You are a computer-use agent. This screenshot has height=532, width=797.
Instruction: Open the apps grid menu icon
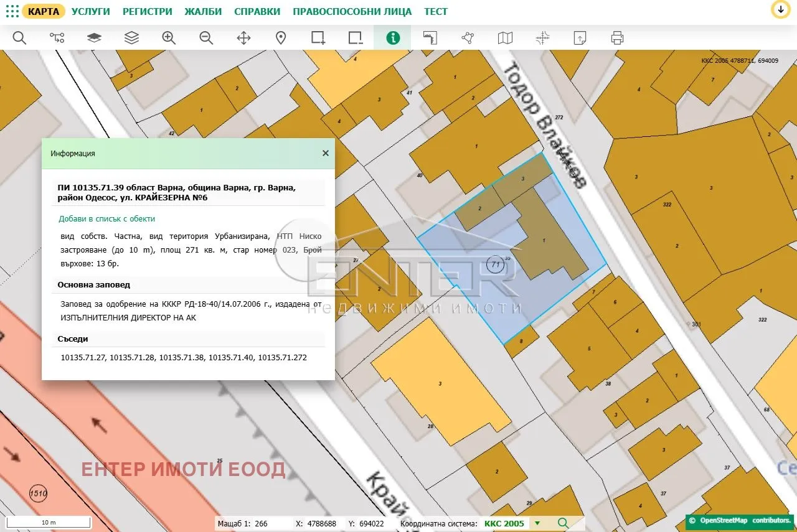(x=12, y=11)
